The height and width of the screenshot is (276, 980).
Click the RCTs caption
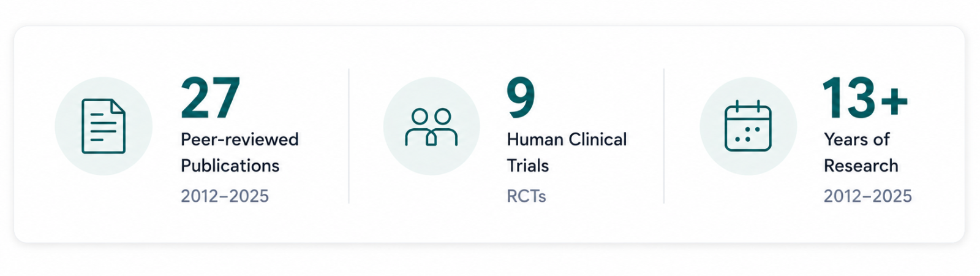coord(526,196)
